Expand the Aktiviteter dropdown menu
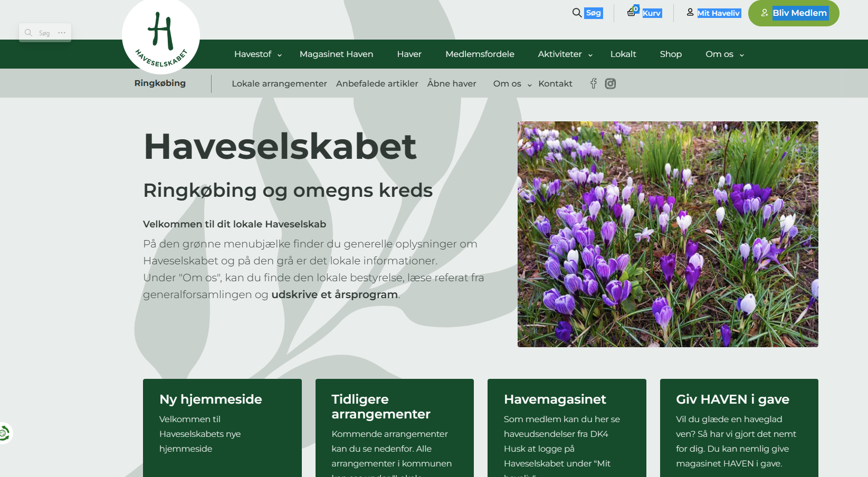The image size is (868, 477). click(565, 54)
